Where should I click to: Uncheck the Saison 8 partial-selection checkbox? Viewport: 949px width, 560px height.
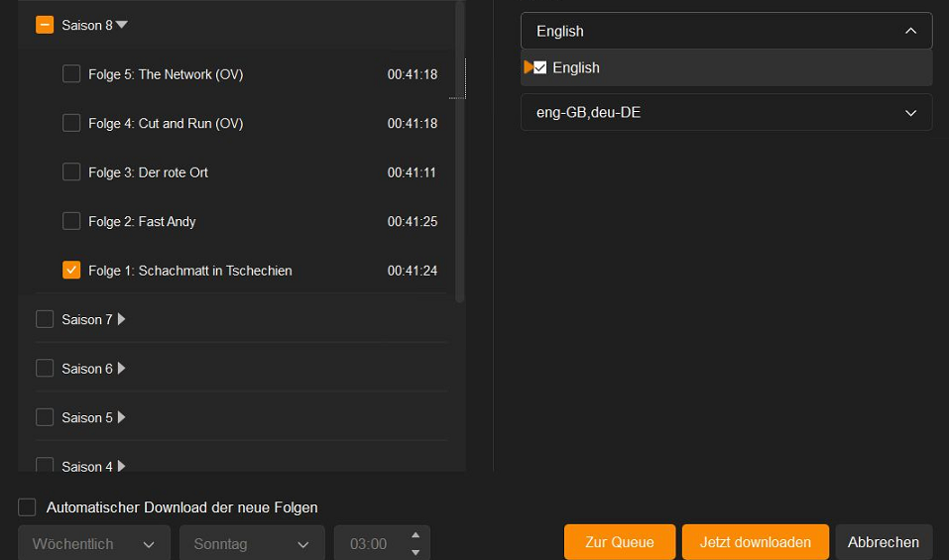point(45,25)
